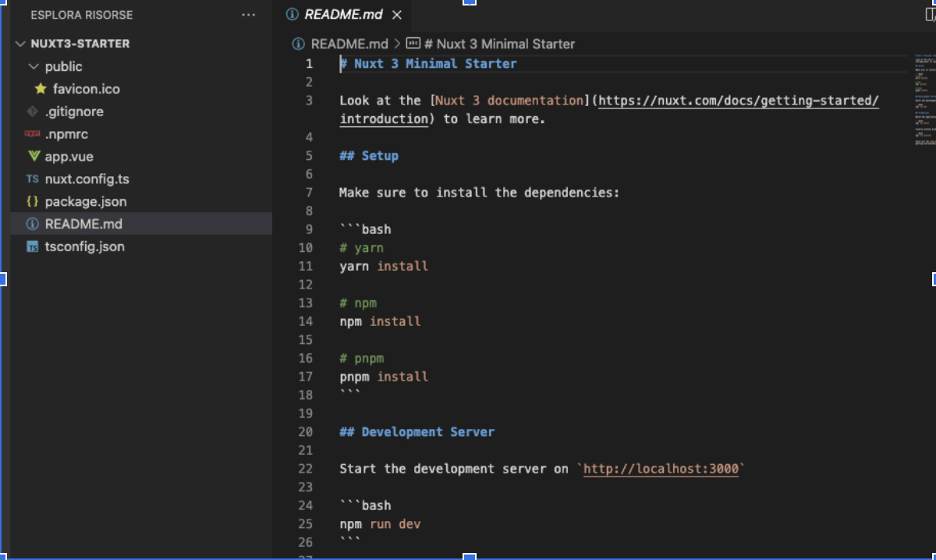The height and width of the screenshot is (560, 936).
Task: Click line number 24 in the gutter
Action: 305,505
